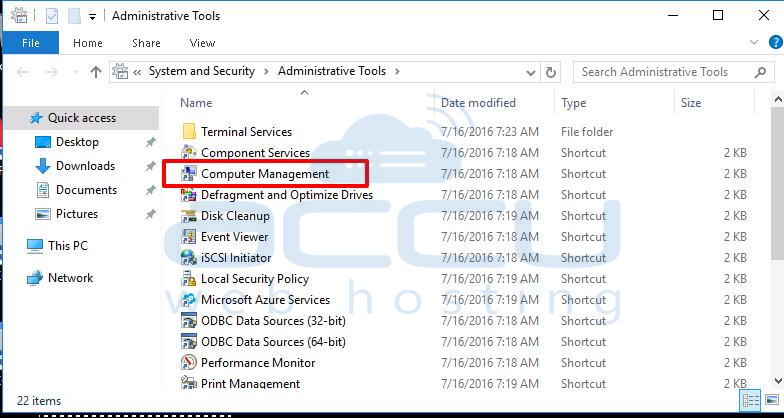Click the Microsoft Azure Services icon
This screenshot has width=784, height=418.
188,300
